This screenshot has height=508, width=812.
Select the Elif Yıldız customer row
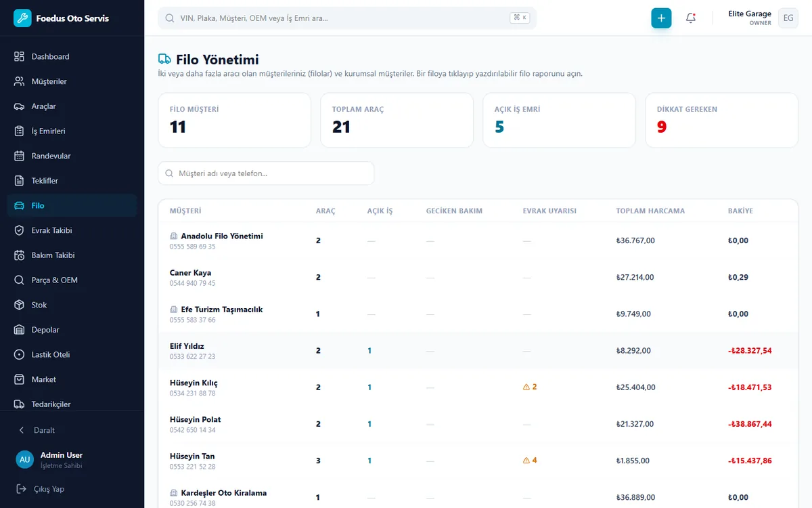point(478,351)
